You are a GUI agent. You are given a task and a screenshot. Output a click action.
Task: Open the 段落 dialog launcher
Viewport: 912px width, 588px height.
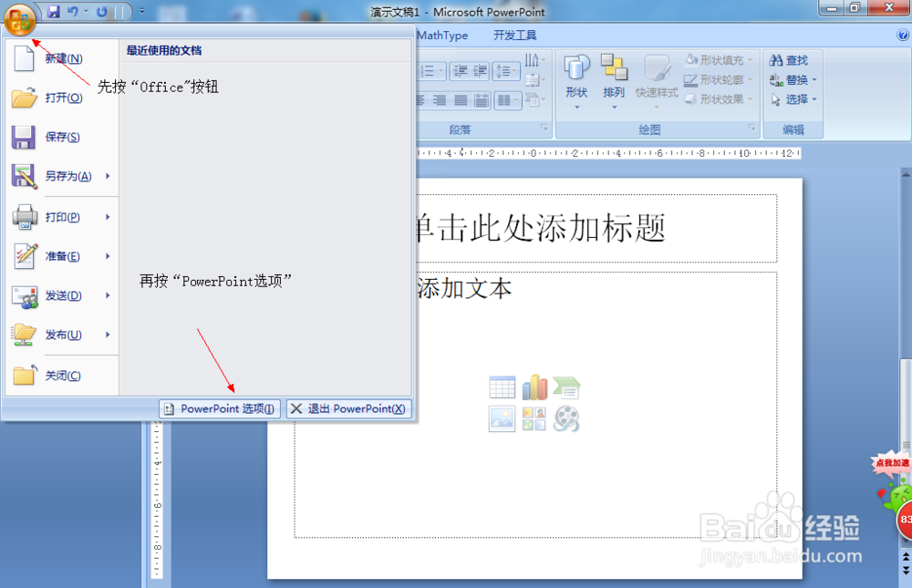pos(544,128)
